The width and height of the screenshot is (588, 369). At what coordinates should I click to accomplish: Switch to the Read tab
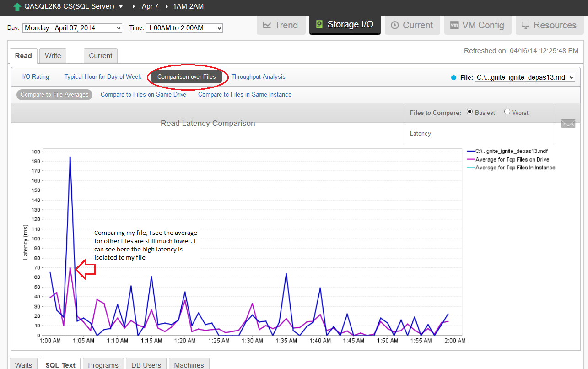point(23,56)
